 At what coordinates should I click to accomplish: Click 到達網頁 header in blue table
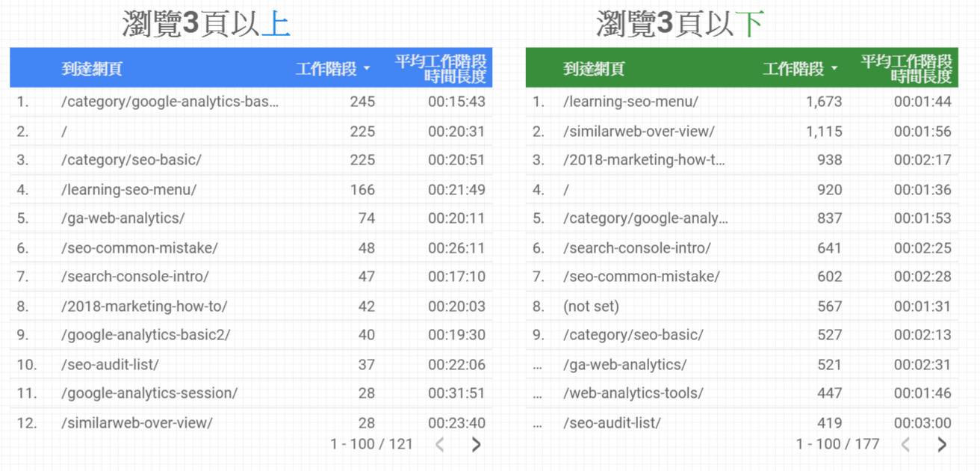[92, 70]
